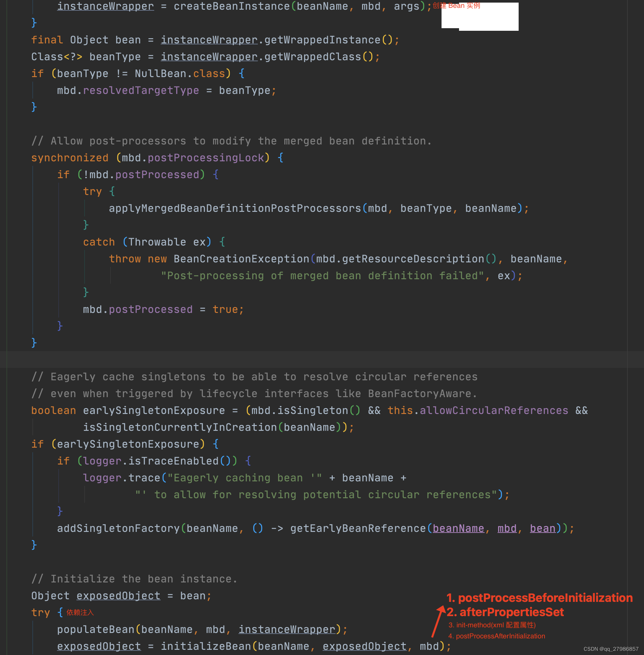Click the postProcessingLock field
This screenshot has height=655, width=644.
tap(206, 158)
